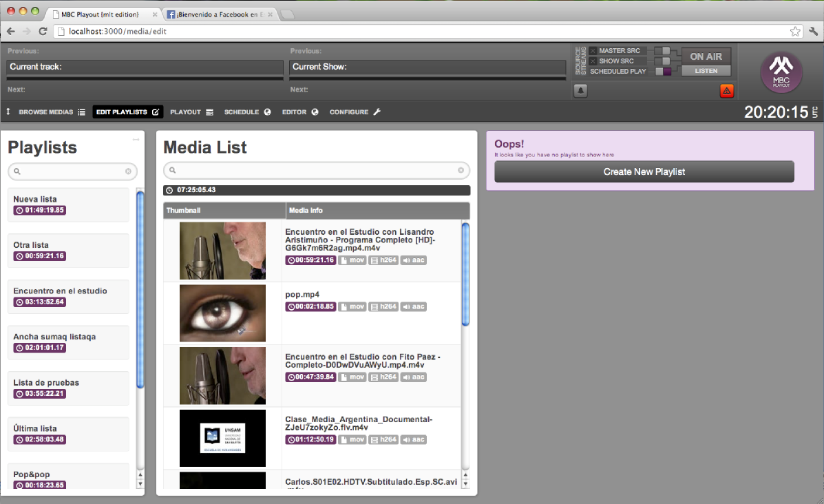Reload the current page
This screenshot has width=824, height=504.
[43, 31]
